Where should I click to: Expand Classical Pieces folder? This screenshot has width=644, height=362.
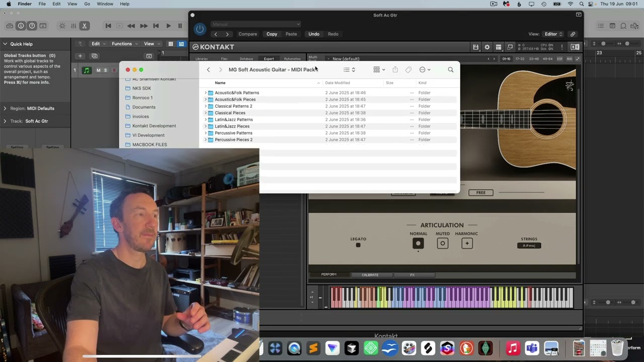point(205,113)
